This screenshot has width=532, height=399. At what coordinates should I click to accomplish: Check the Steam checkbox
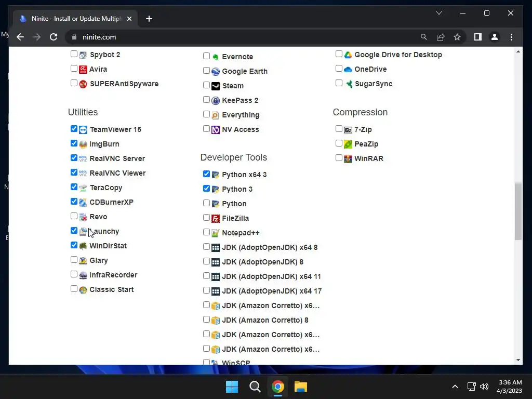pyautogui.click(x=206, y=85)
